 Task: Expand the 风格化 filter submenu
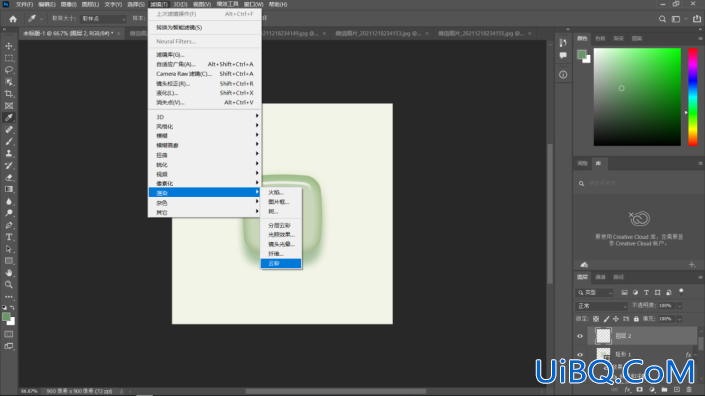click(x=205, y=126)
